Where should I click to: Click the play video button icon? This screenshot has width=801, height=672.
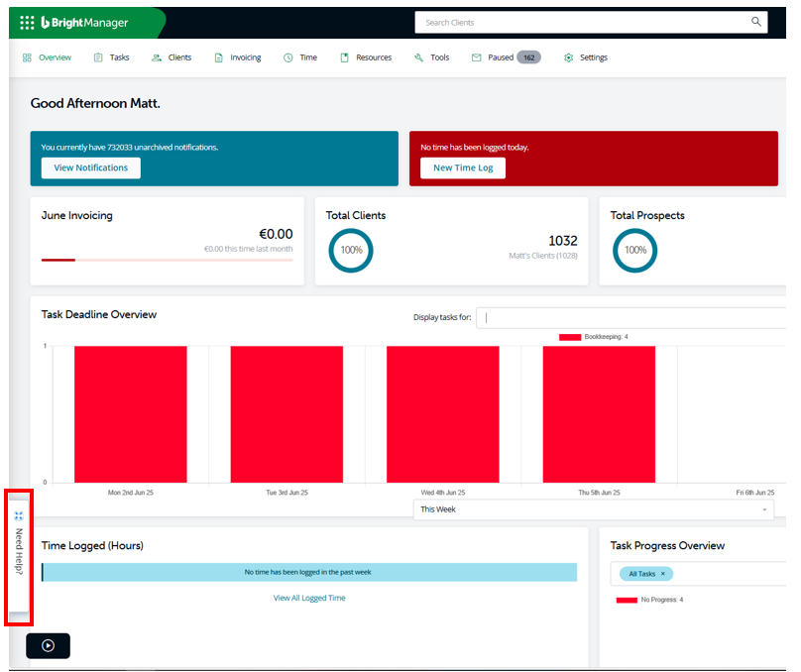[x=48, y=645]
